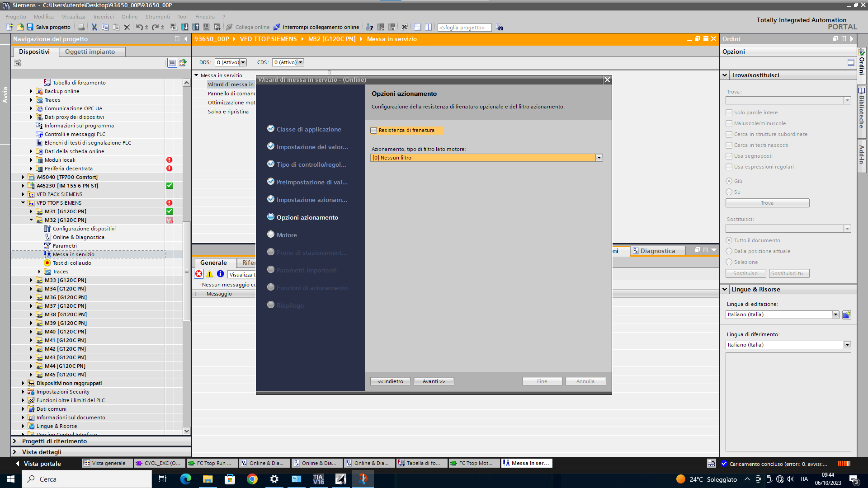
Task: Toggle the warnings filter icon in messages
Action: click(210, 274)
